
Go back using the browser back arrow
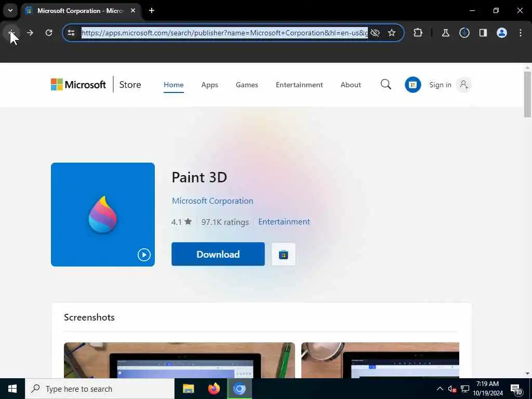pos(11,33)
